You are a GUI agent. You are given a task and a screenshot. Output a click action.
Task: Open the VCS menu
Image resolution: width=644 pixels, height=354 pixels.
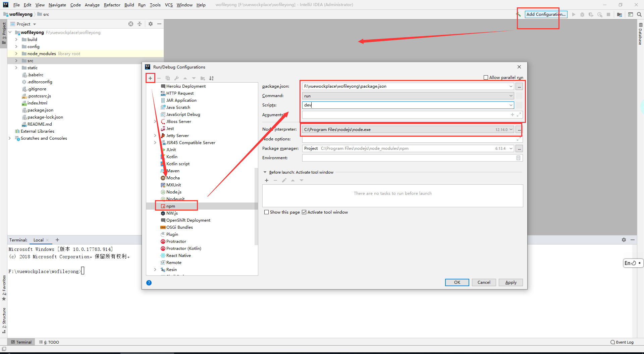[x=169, y=5]
